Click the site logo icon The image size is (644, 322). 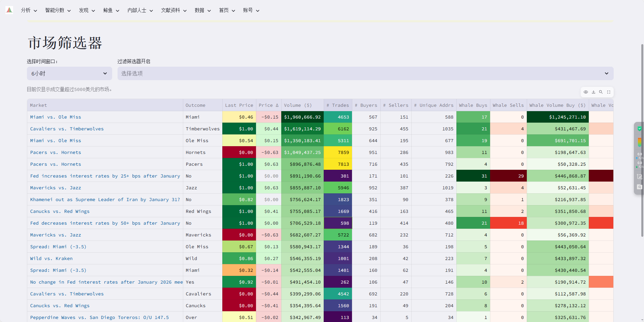point(9,10)
